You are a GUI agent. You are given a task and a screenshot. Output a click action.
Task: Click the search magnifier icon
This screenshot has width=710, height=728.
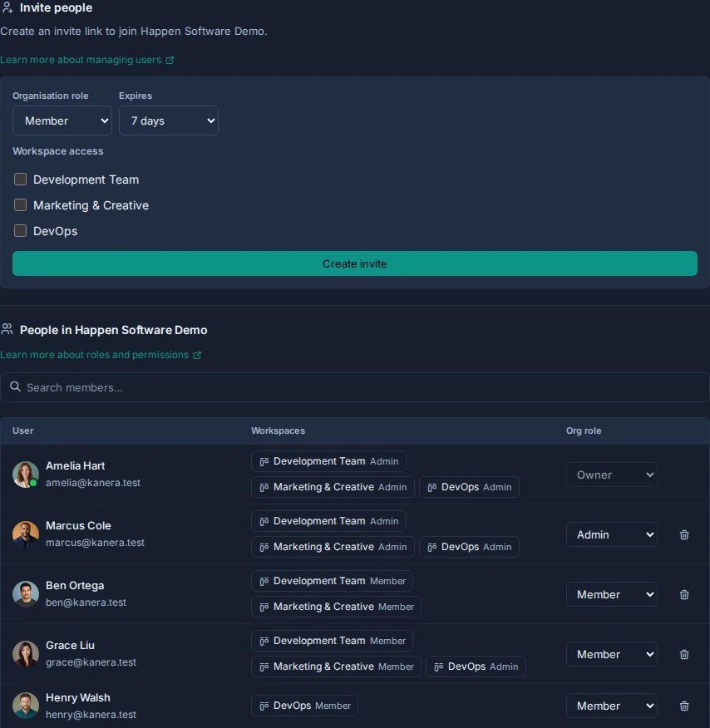pyautogui.click(x=15, y=386)
